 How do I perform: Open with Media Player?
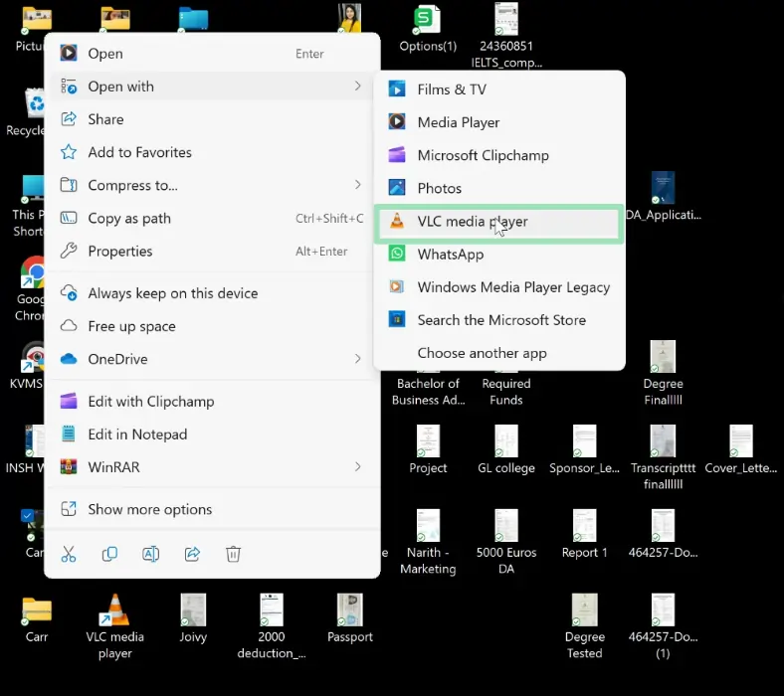(499, 122)
